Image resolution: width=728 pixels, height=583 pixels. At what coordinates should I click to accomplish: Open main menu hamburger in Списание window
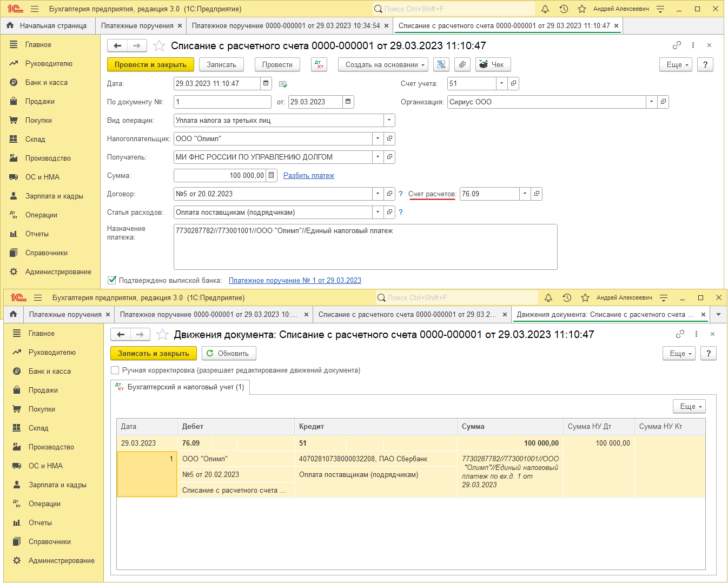tap(35, 9)
